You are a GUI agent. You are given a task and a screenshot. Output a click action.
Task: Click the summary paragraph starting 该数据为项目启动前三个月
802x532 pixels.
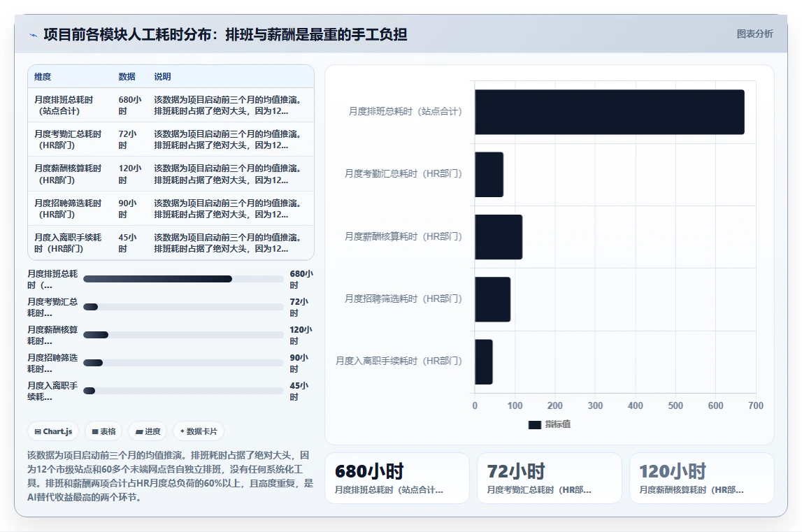pyautogui.click(x=171, y=476)
